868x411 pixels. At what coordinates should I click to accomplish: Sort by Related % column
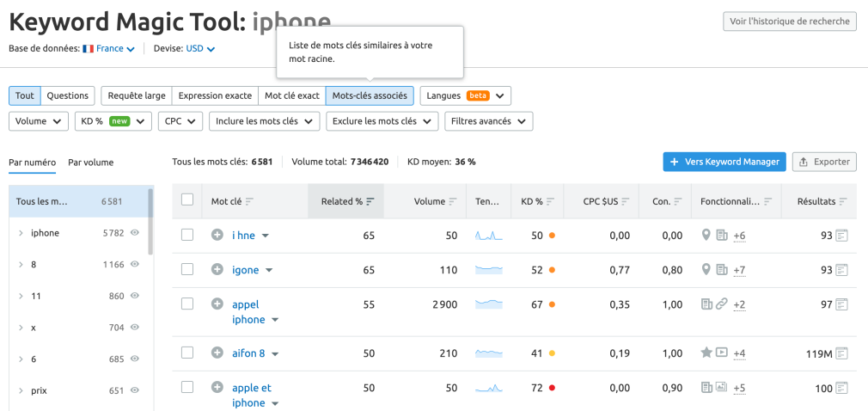tap(346, 201)
